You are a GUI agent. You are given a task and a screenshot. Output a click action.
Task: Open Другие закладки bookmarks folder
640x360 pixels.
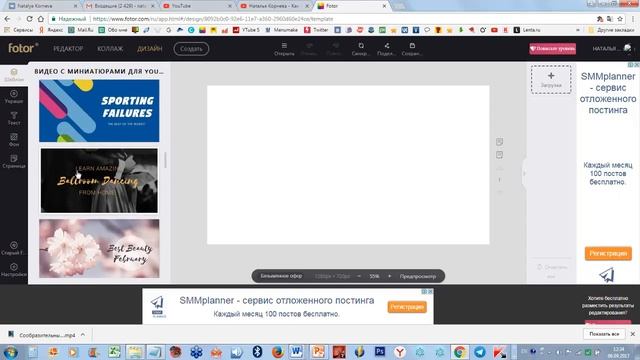[x=611, y=30]
